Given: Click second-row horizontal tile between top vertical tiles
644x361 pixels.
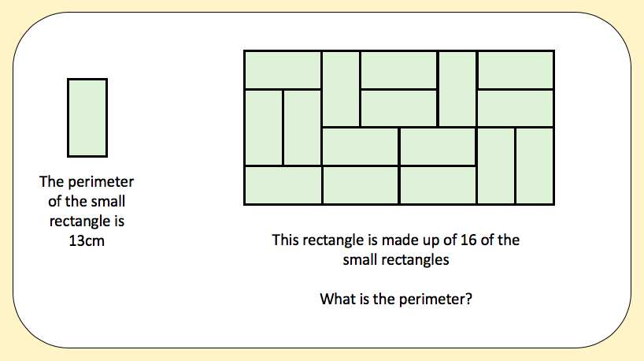Looking at the screenshot, I should 399,108.
